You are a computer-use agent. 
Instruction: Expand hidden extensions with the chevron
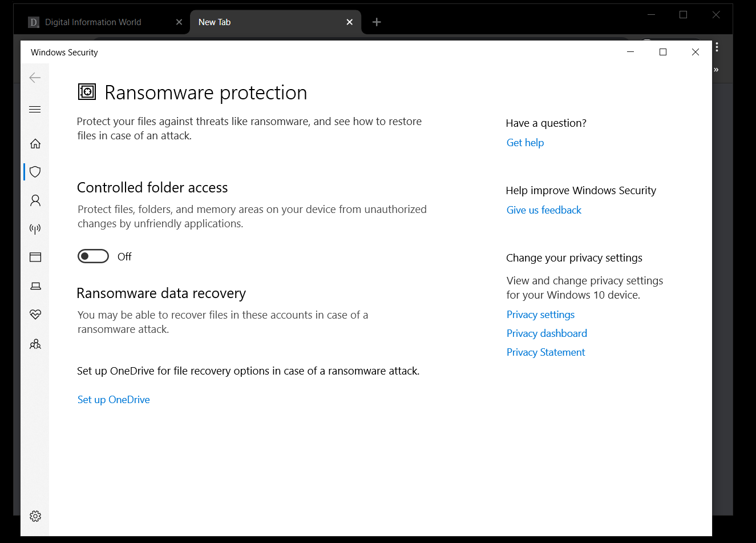716,69
